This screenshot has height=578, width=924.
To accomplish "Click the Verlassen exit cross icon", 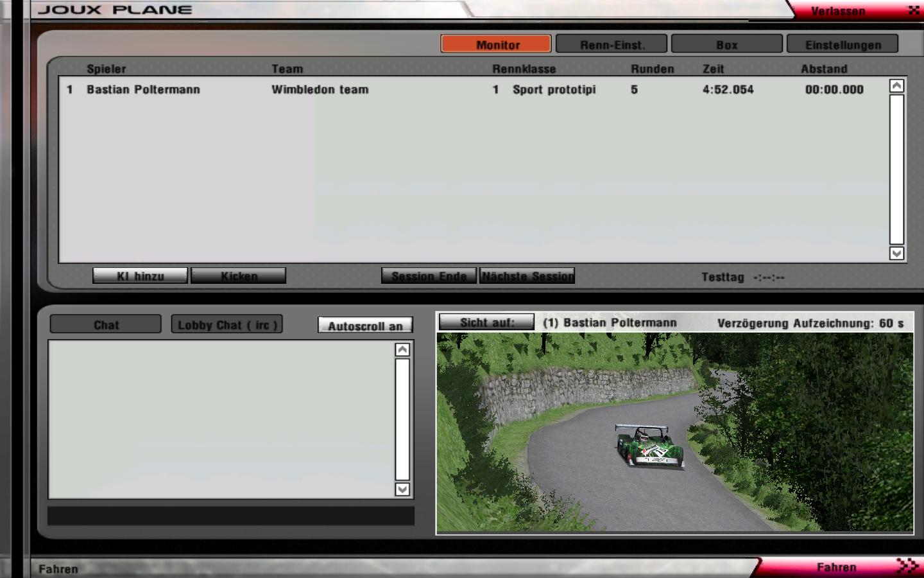I will (x=913, y=10).
